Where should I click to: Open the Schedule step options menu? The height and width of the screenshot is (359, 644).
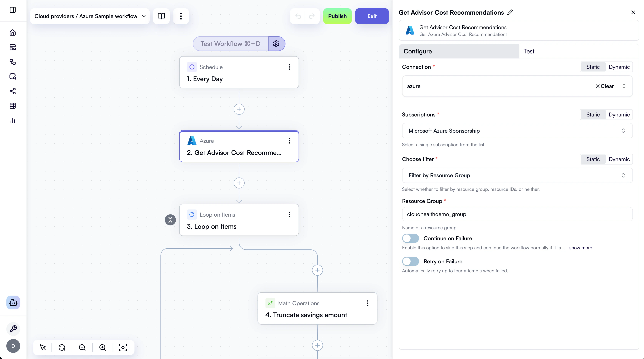[289, 67]
